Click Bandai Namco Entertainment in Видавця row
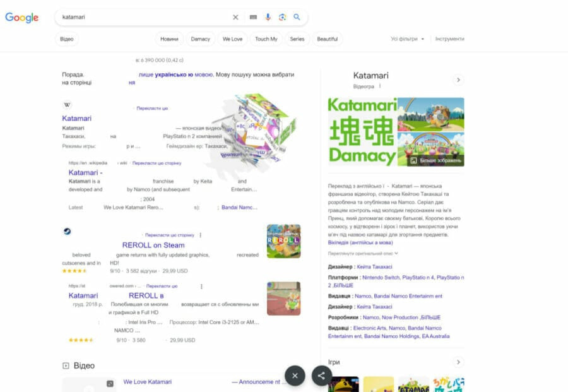Viewport: 568px width, 392px height. (x=408, y=296)
